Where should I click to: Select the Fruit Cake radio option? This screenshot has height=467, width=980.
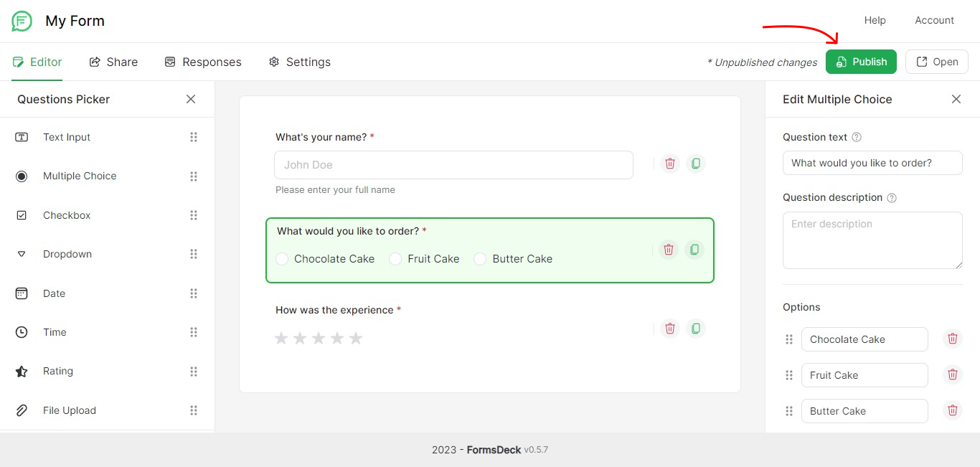(395, 259)
